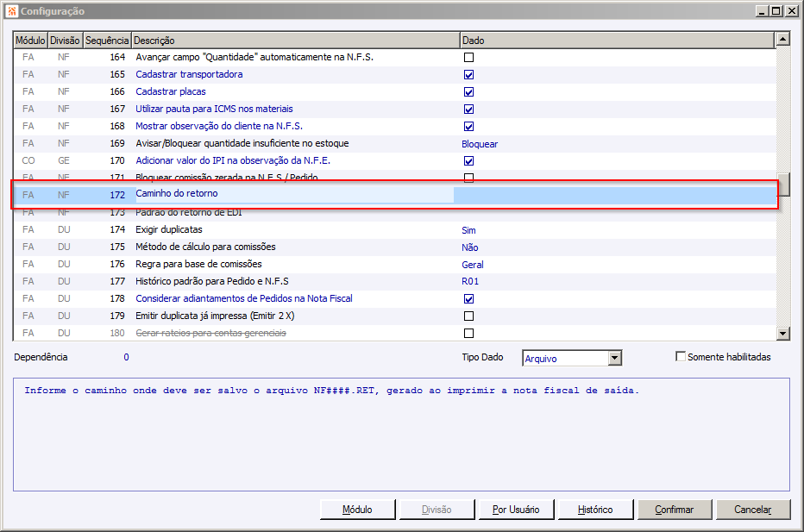
Task: Click value Geral in Dado column
Action: tap(472, 265)
